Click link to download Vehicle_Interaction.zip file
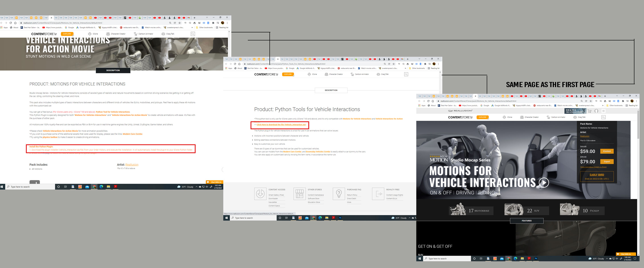The image size is (644, 268). 281,125
